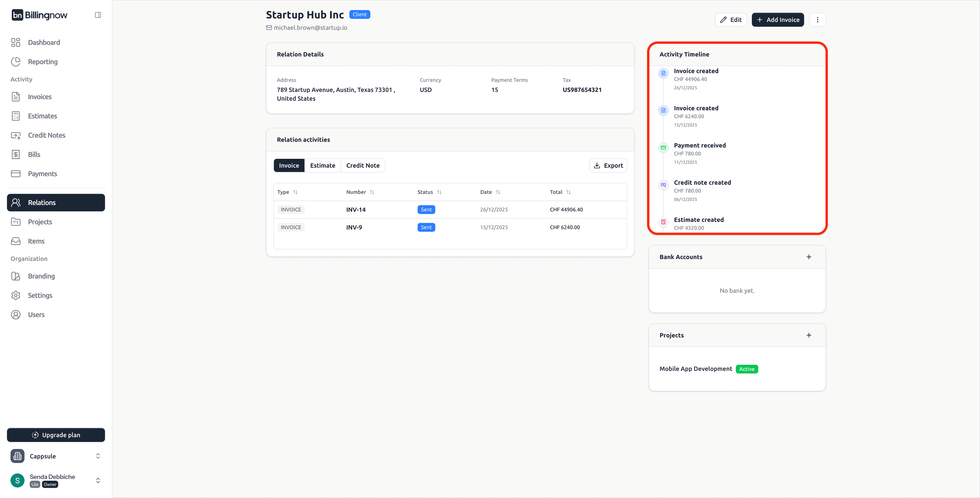Sort by Status column arrows
The width and height of the screenshot is (980, 498).
[439, 192]
